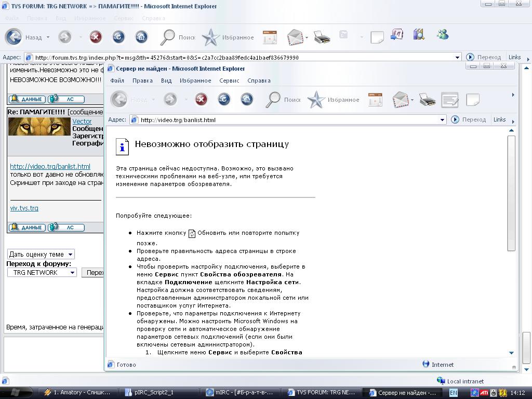Expand address dropdown in error window
The image size is (532, 399).
tap(442, 120)
